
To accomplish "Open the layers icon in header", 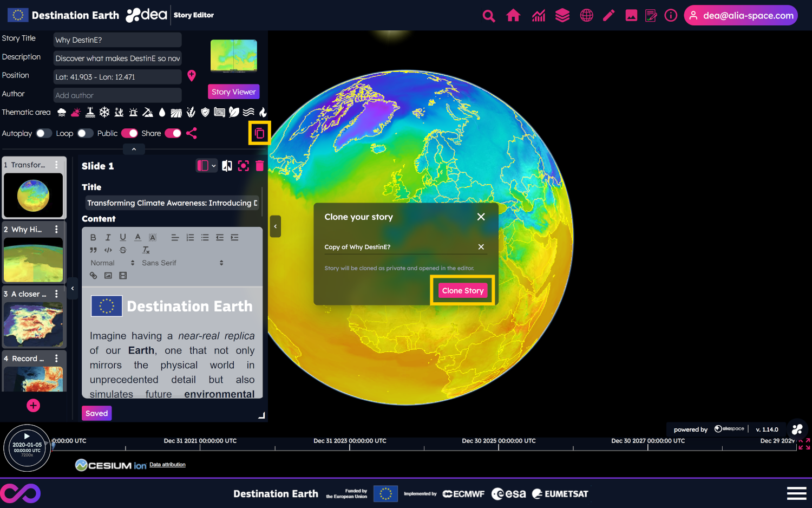I will [562, 16].
